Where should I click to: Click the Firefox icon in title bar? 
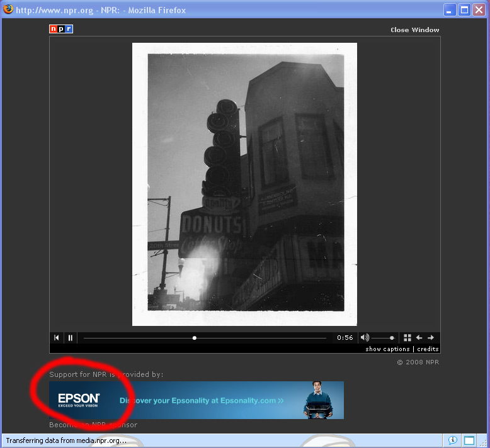click(x=8, y=9)
